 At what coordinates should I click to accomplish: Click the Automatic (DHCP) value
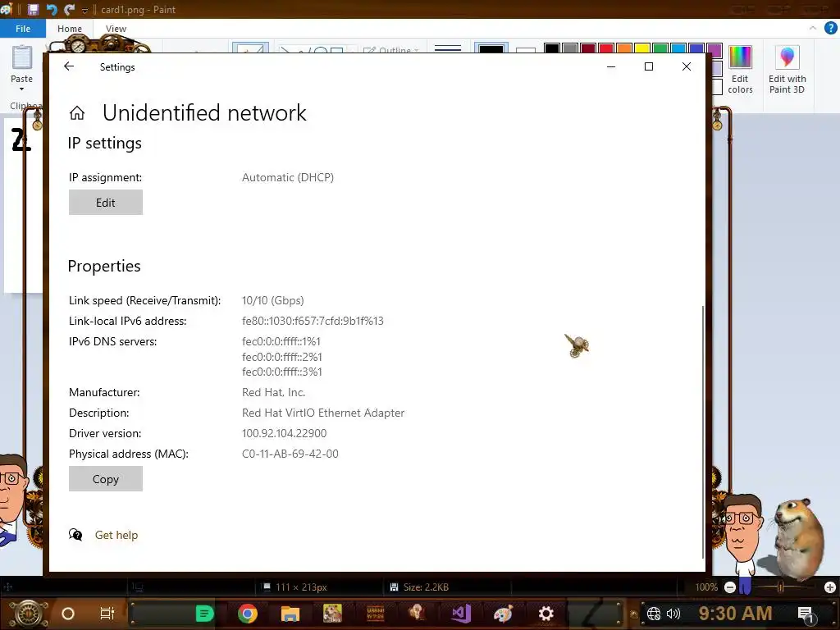click(x=288, y=177)
